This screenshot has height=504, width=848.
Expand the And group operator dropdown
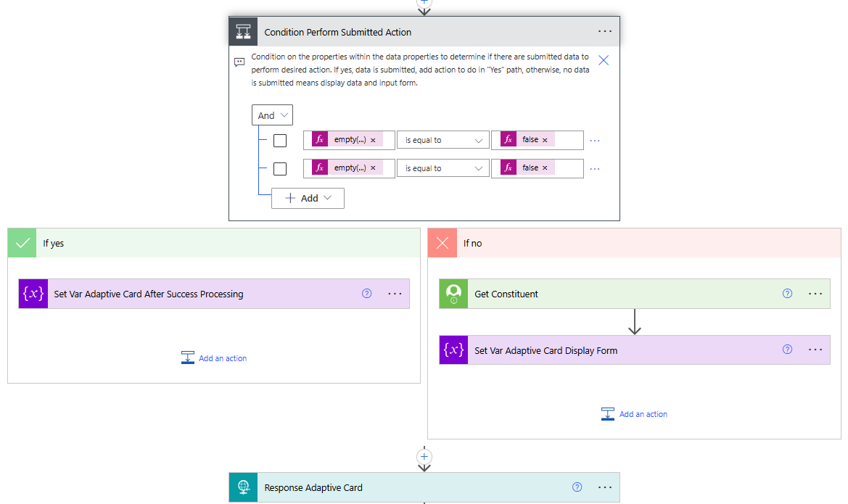point(272,115)
